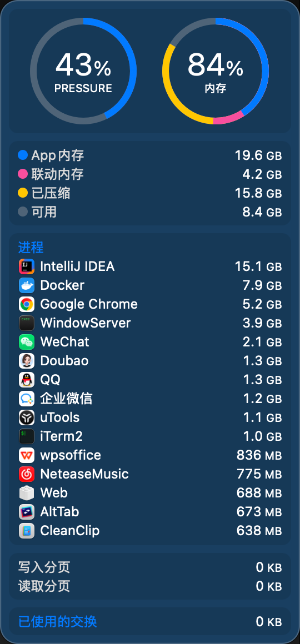
Task: Open the 进程 section header
Action: 31,248
